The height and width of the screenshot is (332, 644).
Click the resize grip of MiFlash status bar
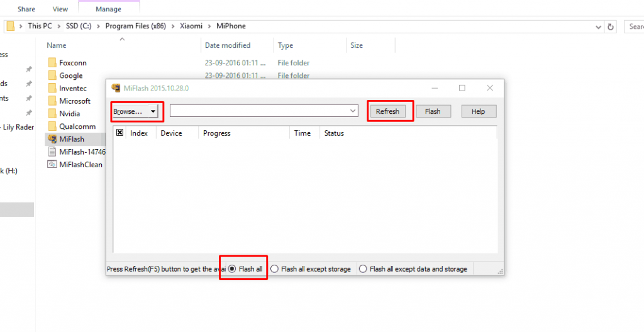(500, 271)
